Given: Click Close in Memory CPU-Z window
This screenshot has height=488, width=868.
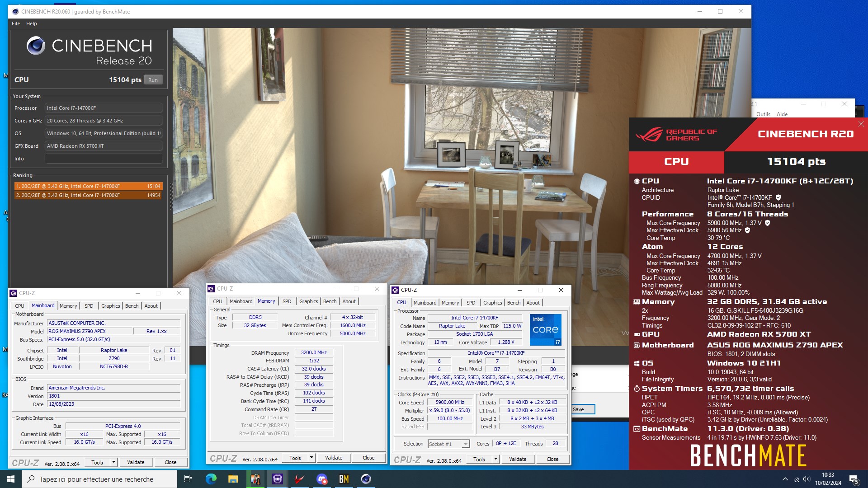Looking at the screenshot, I should pos(368,458).
